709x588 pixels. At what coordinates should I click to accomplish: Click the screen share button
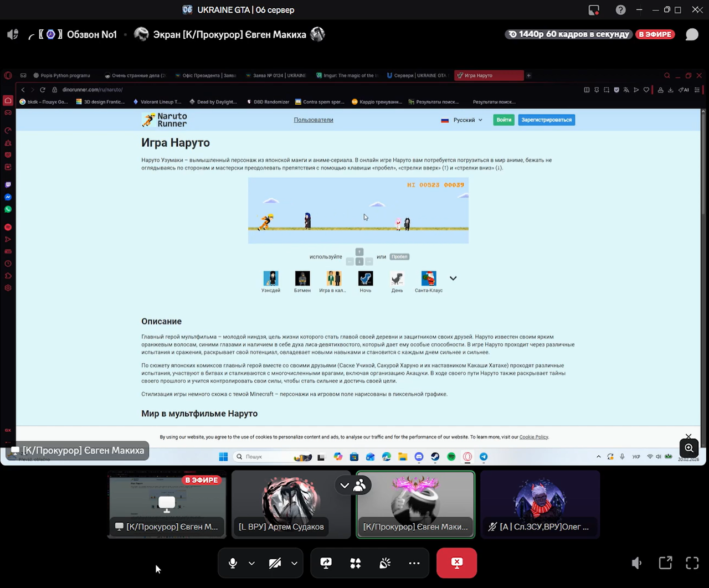[326, 563]
